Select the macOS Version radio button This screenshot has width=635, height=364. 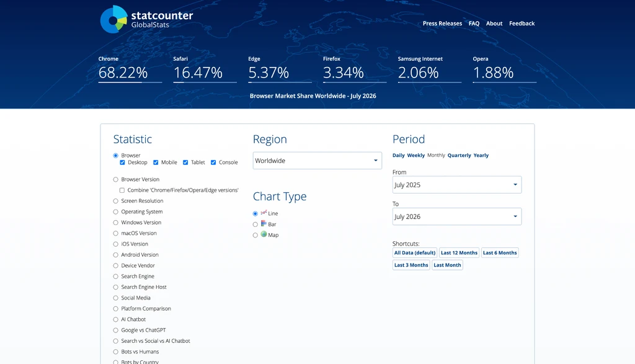116,233
